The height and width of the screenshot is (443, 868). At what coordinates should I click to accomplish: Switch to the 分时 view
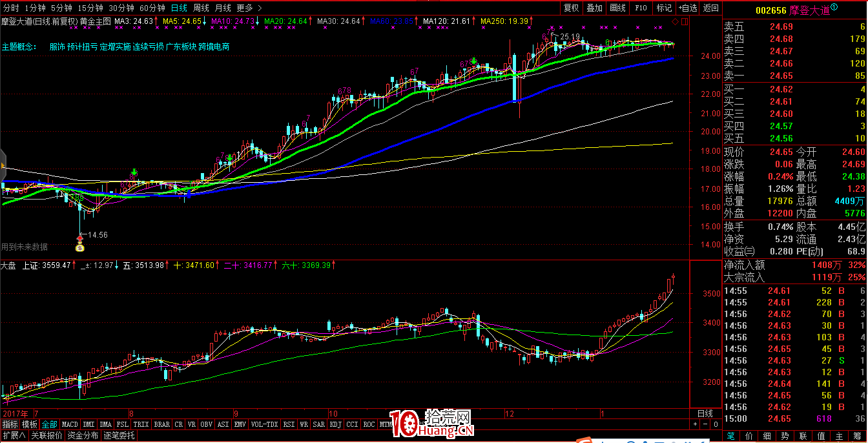pos(12,8)
